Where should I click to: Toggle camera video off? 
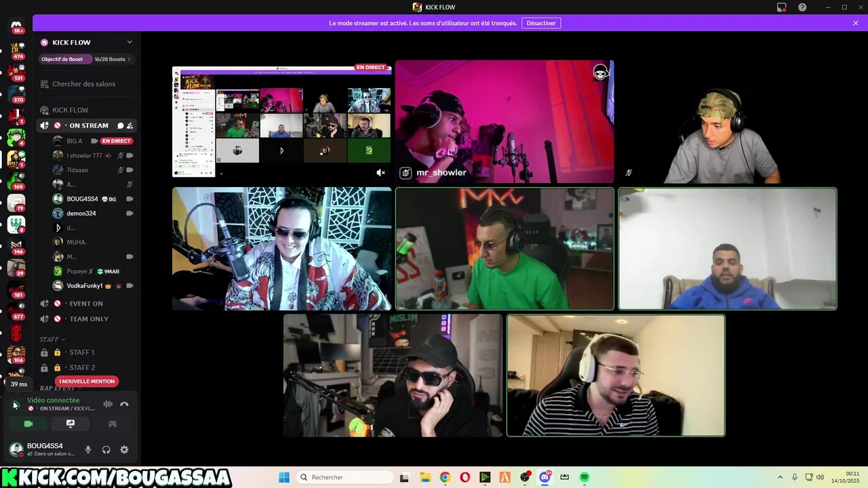(x=28, y=424)
